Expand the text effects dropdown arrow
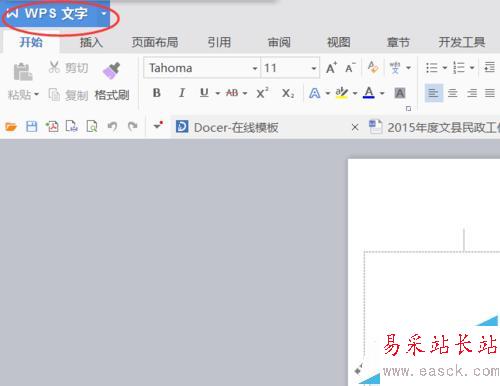Screen dimensions: 500x386 (x=328, y=93)
